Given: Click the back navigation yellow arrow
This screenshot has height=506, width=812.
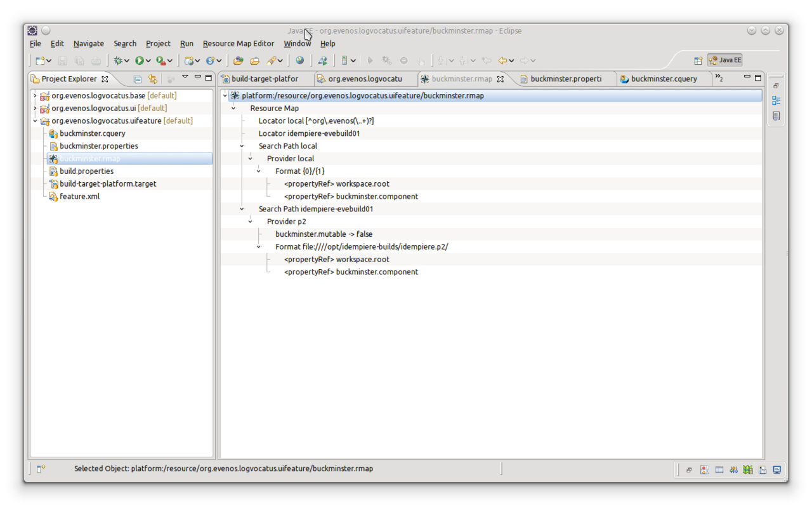Looking at the screenshot, I should tap(502, 60).
